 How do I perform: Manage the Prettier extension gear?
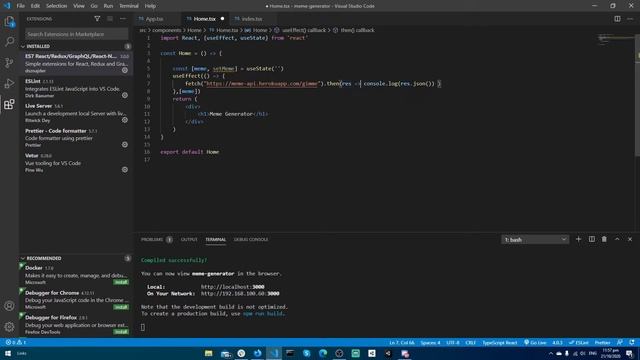tap(125, 144)
